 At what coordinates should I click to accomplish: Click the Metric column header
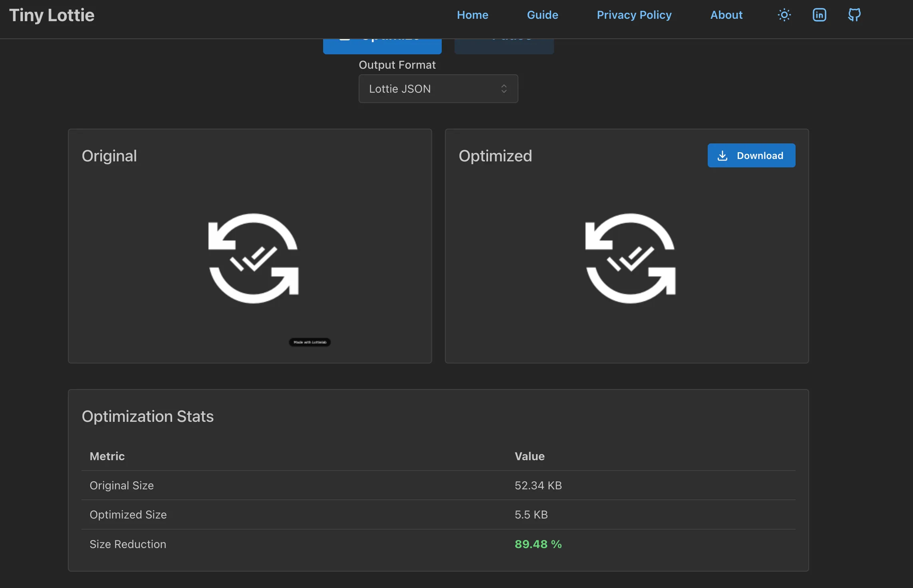click(107, 456)
